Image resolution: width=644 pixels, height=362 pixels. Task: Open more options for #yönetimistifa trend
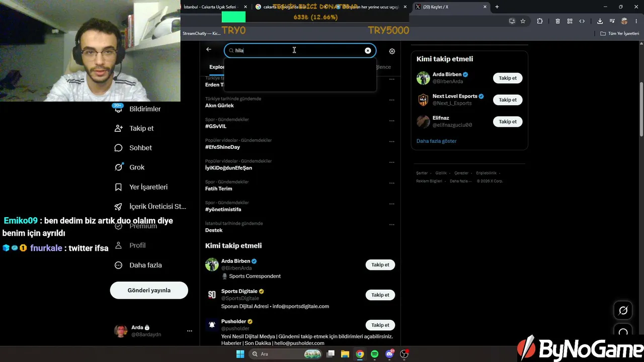pyautogui.click(x=392, y=204)
